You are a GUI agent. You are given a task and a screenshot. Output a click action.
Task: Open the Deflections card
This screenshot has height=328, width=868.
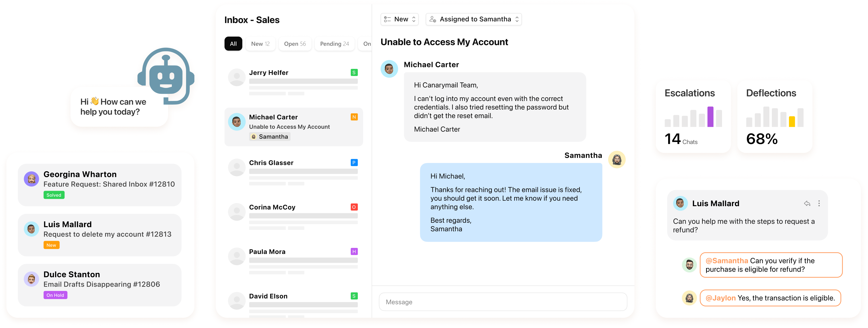pos(775,117)
